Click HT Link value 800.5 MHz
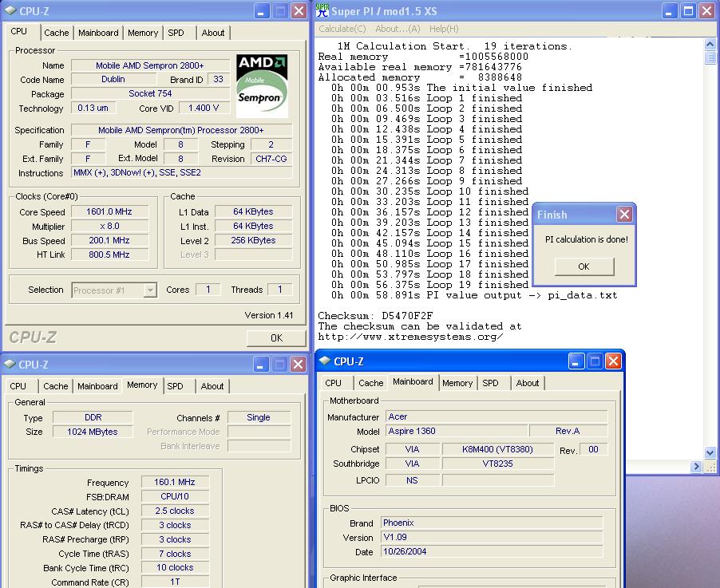 pos(109,255)
